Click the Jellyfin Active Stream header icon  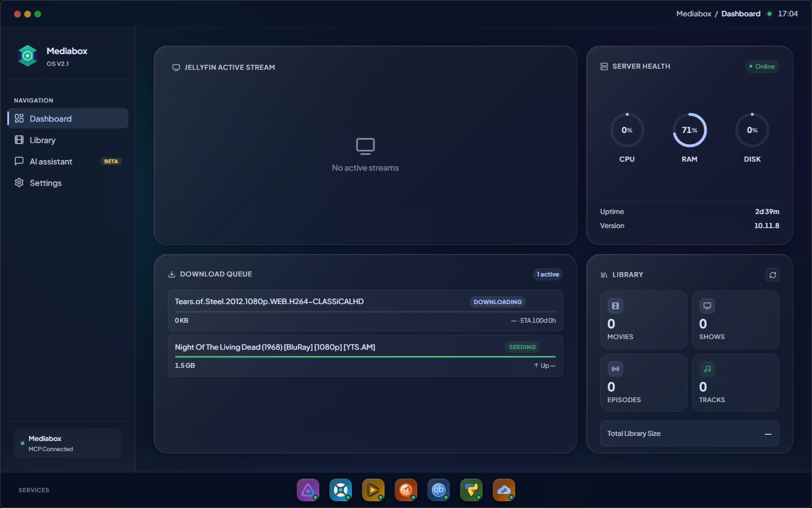(x=176, y=68)
